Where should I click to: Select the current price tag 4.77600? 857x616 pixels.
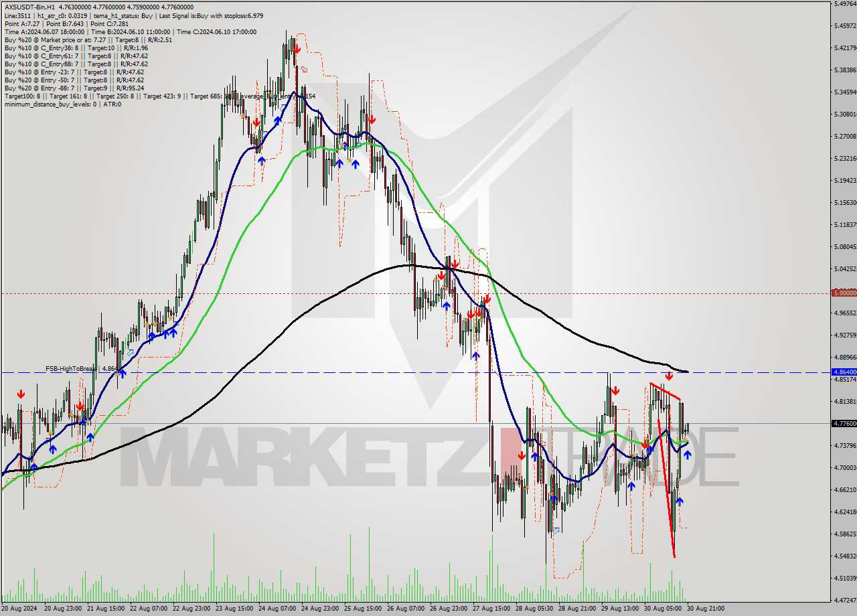[x=844, y=423]
